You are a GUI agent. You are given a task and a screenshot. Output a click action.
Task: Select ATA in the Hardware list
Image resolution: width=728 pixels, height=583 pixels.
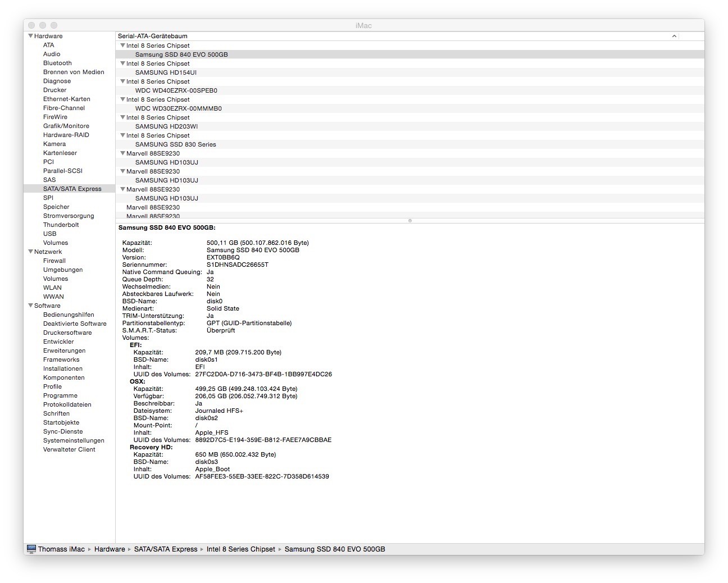(49, 45)
